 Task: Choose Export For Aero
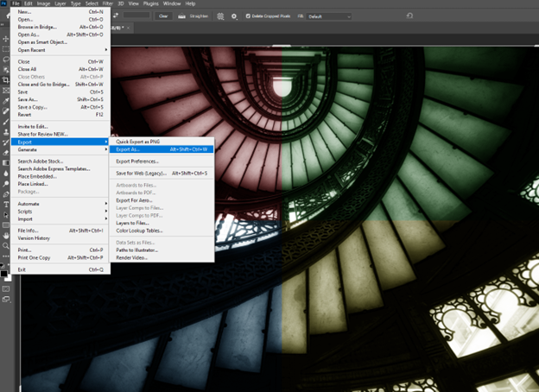point(162,200)
